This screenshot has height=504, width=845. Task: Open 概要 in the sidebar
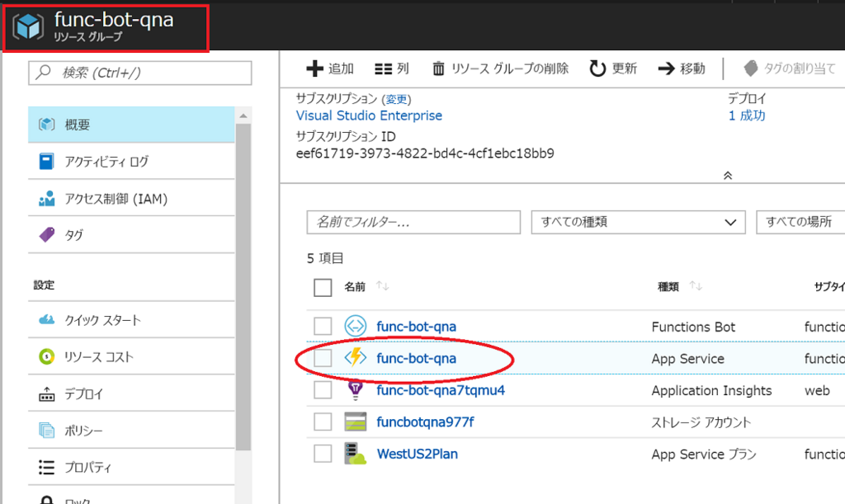131,125
